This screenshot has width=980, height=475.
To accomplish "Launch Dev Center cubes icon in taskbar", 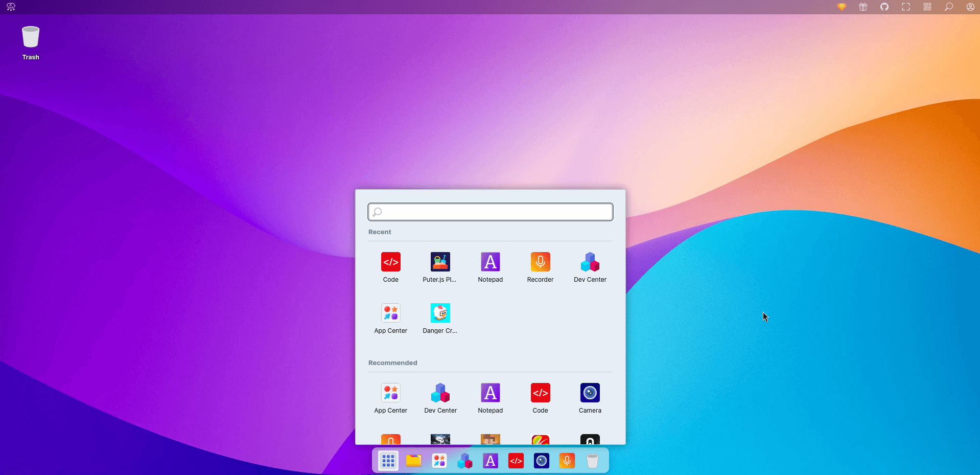I will tap(464, 461).
